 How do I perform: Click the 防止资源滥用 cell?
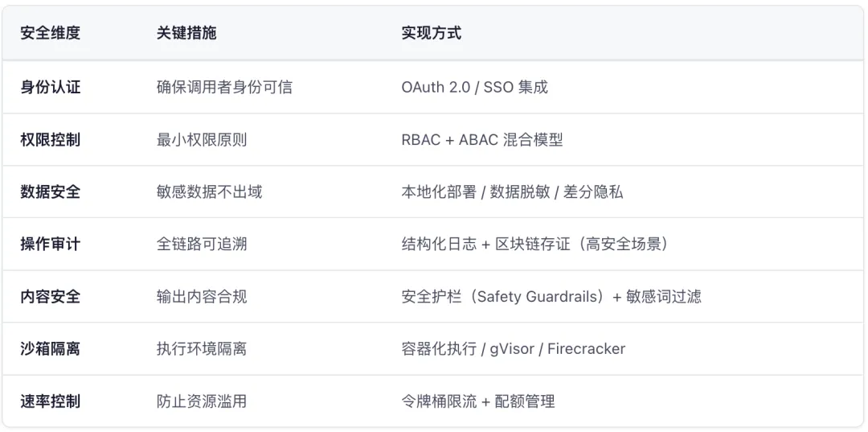202,401
